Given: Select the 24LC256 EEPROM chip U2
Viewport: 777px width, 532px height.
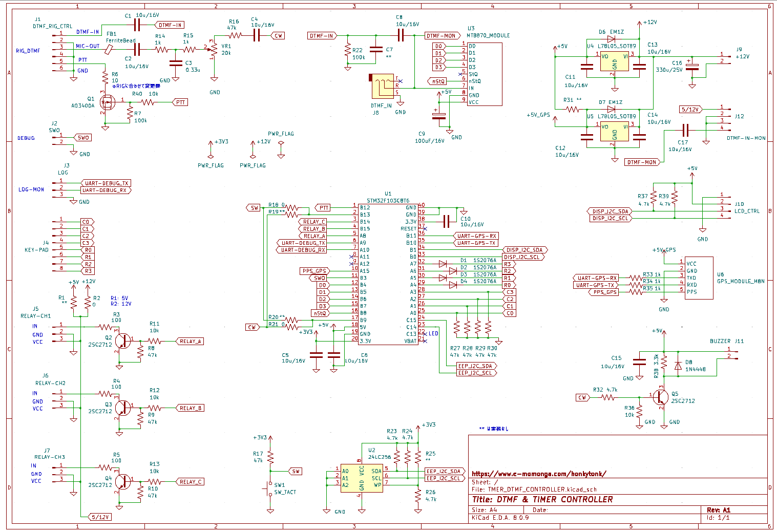Looking at the screenshot, I should coord(362,478).
